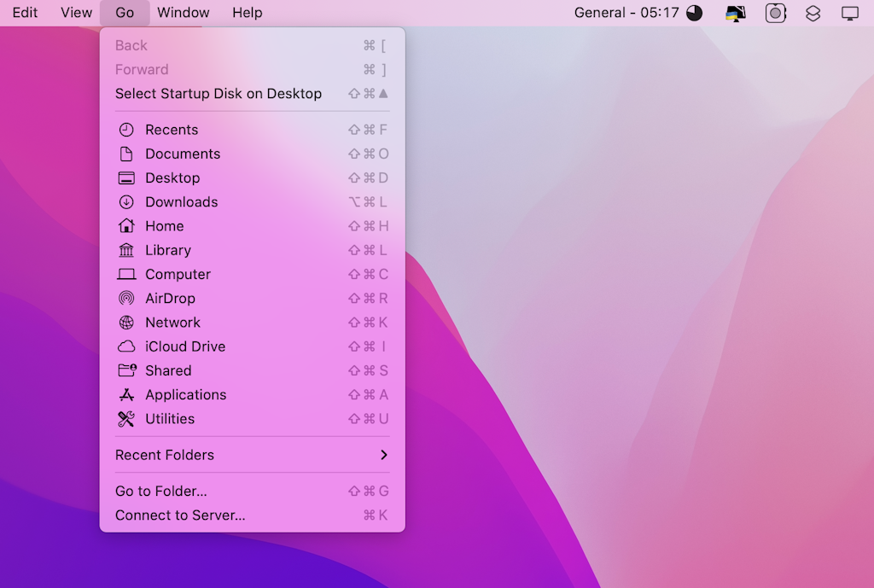
Task: Choose Go to Folder option
Action: pos(161,491)
